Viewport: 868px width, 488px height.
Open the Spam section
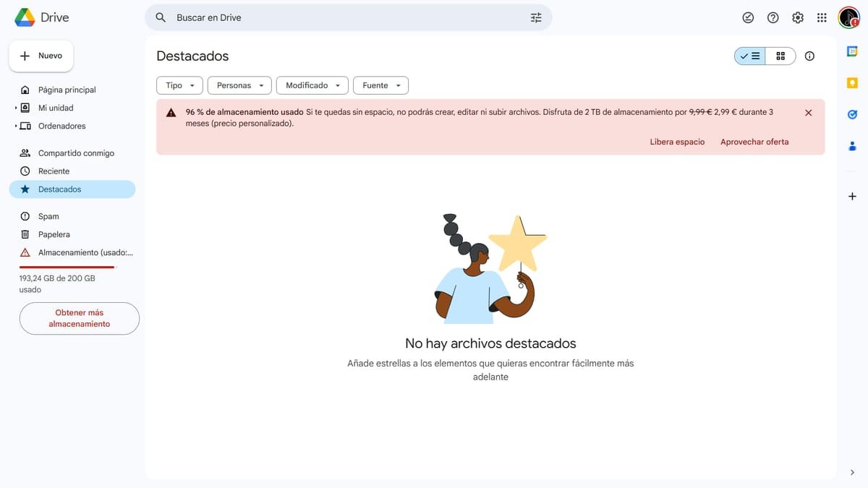72,216
